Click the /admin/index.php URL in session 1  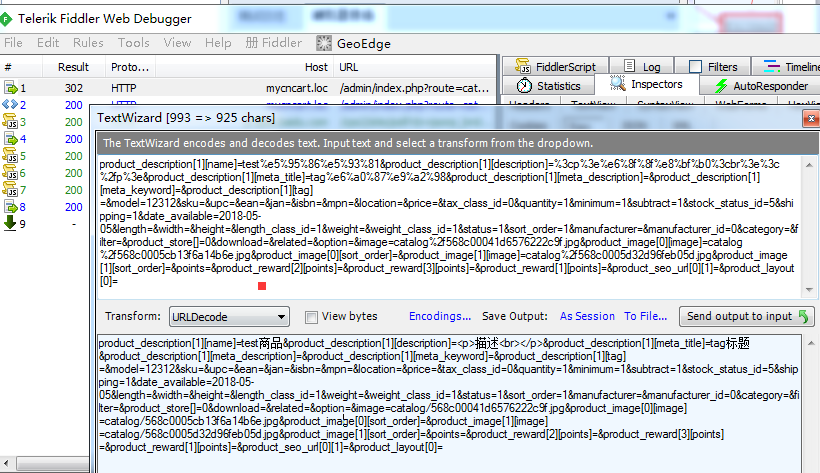click(x=414, y=88)
